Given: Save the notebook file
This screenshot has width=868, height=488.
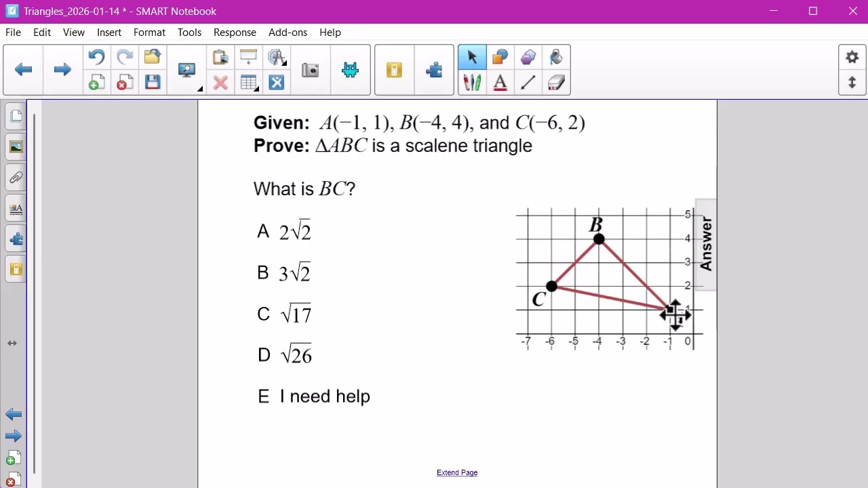Looking at the screenshot, I should 153,83.
